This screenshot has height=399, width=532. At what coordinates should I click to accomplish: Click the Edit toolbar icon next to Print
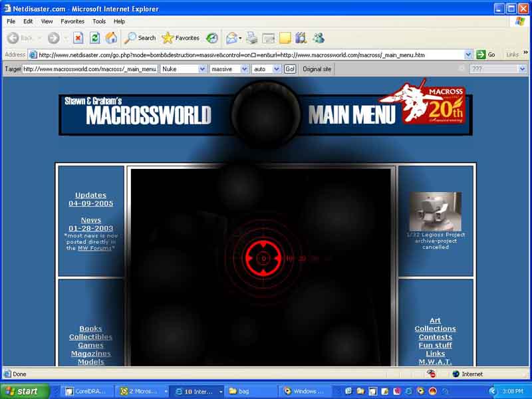coord(269,38)
